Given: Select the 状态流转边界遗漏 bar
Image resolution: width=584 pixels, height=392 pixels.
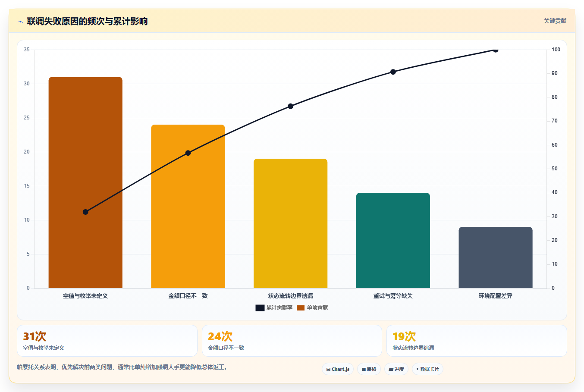Looking at the screenshot, I should pyautogui.click(x=290, y=223).
